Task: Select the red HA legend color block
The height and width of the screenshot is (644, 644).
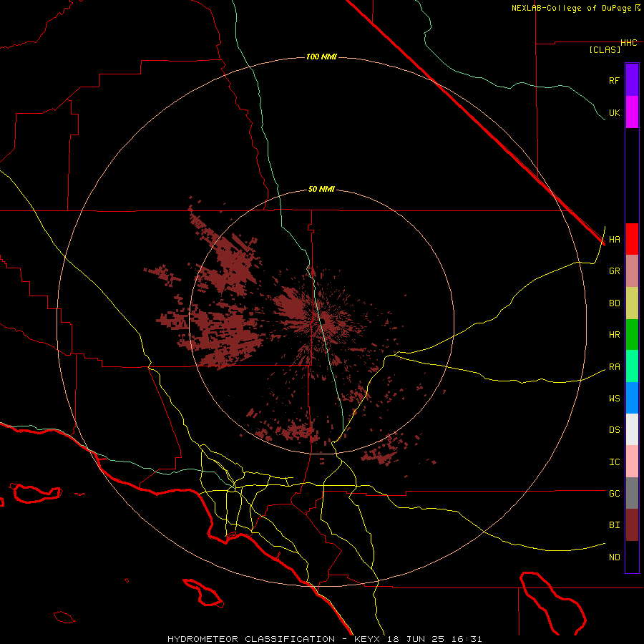Action: click(x=632, y=239)
